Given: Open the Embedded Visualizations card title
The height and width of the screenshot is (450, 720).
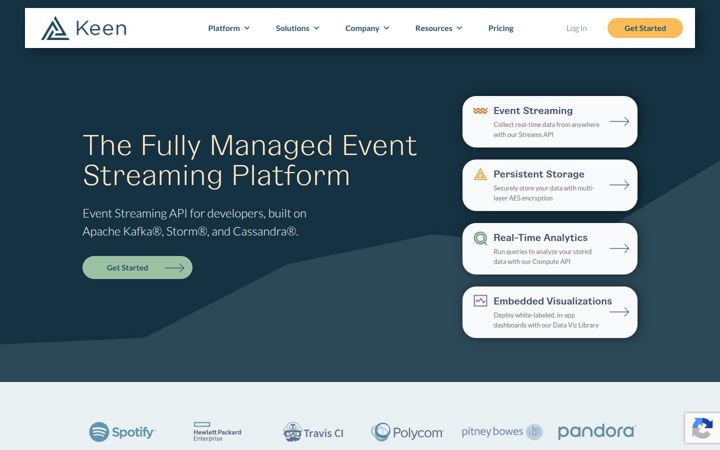Looking at the screenshot, I should (552, 301).
